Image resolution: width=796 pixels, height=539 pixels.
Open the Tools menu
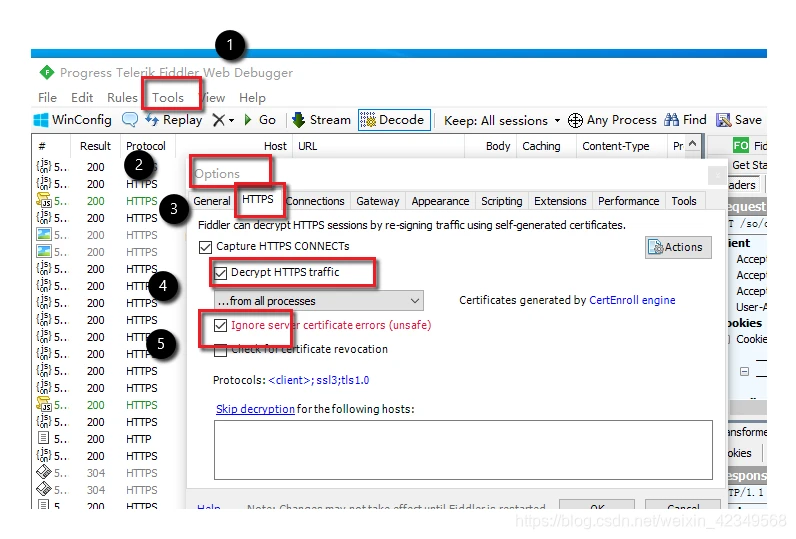[168, 97]
